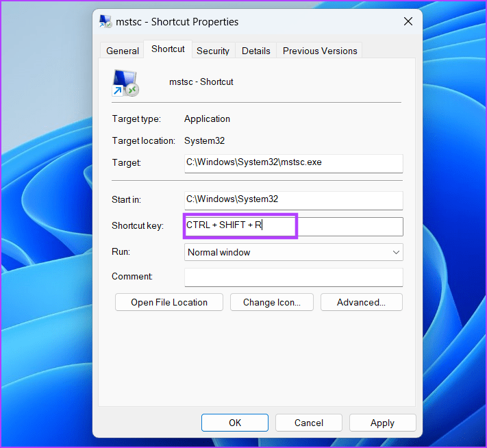Click the "System32" target location value

pyautogui.click(x=204, y=140)
